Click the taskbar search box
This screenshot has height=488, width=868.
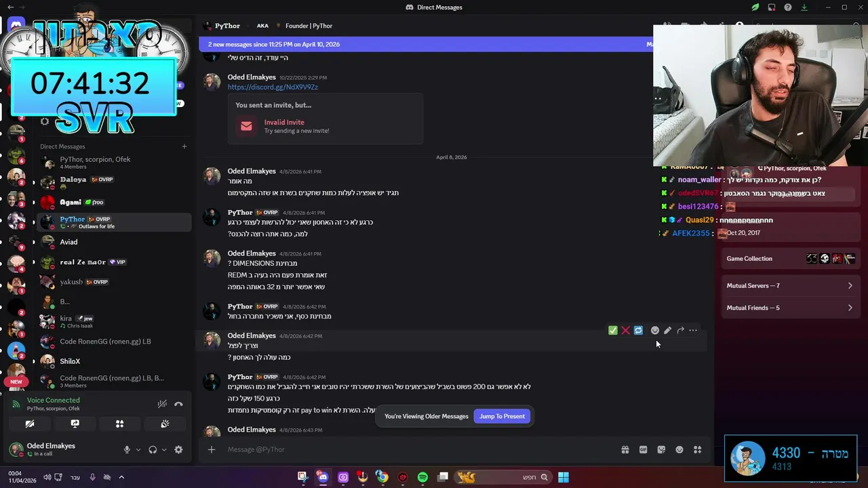[502, 477]
